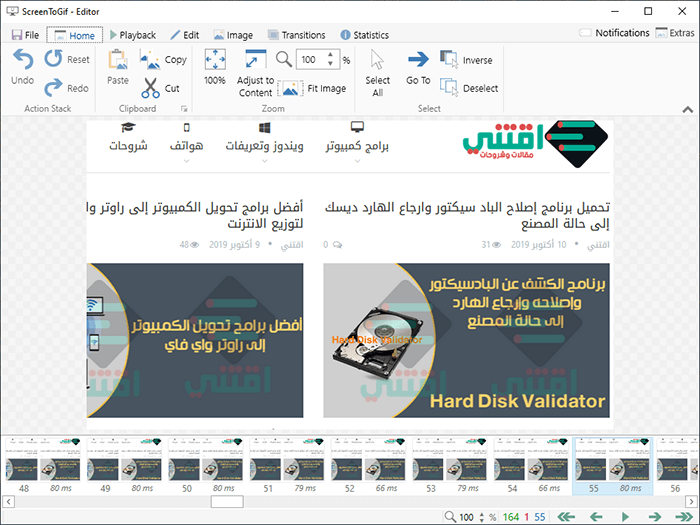Screen dimensions: 700x525
Task: Click the frame list scrollbar thumb
Action: point(227,502)
